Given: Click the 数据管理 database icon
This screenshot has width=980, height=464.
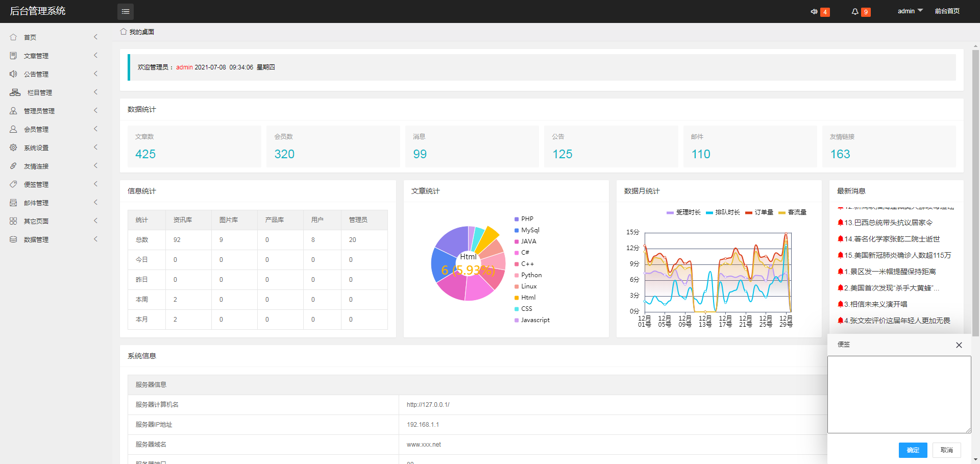Looking at the screenshot, I should click(13, 239).
